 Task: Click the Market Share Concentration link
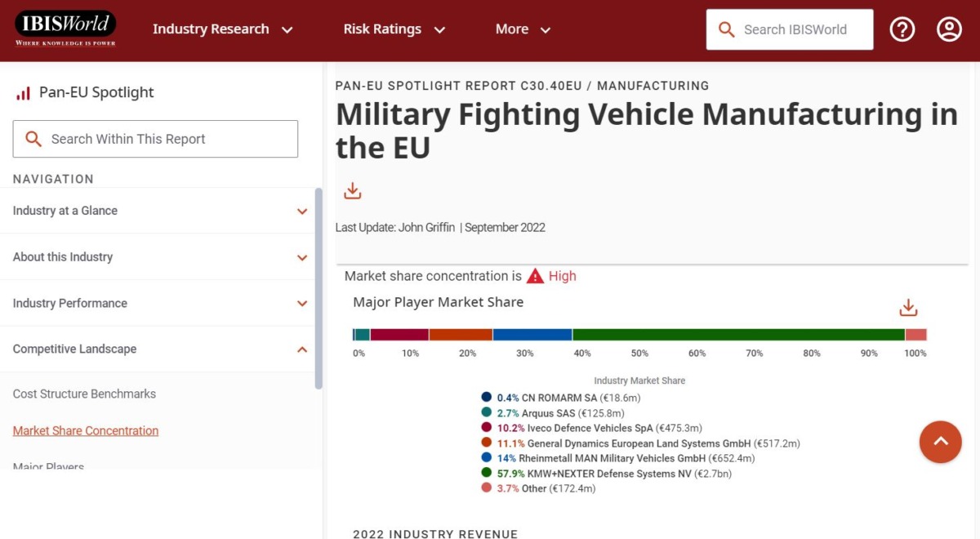pos(85,430)
